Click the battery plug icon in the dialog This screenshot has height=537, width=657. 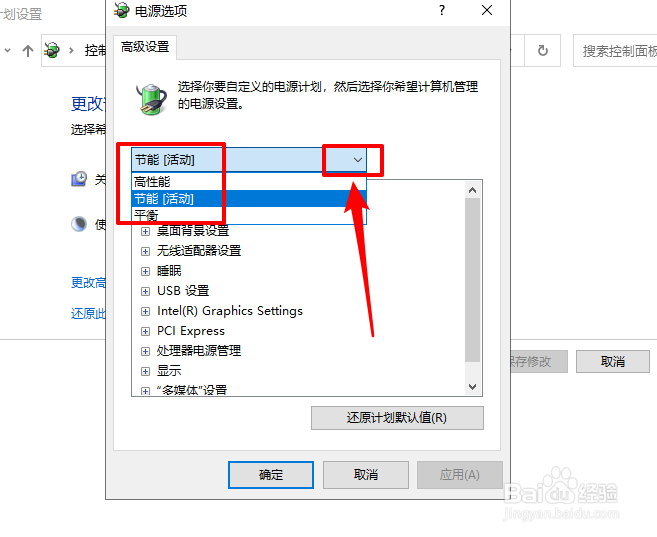click(151, 99)
